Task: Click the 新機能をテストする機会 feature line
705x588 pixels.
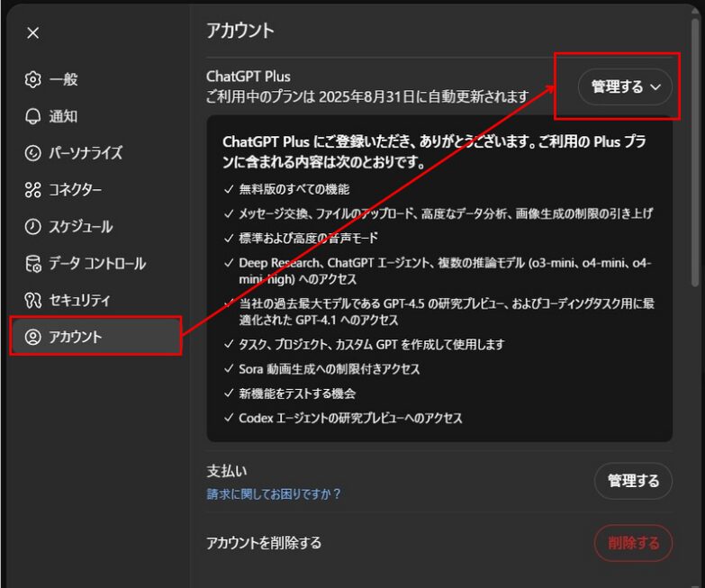Action: click(x=297, y=394)
